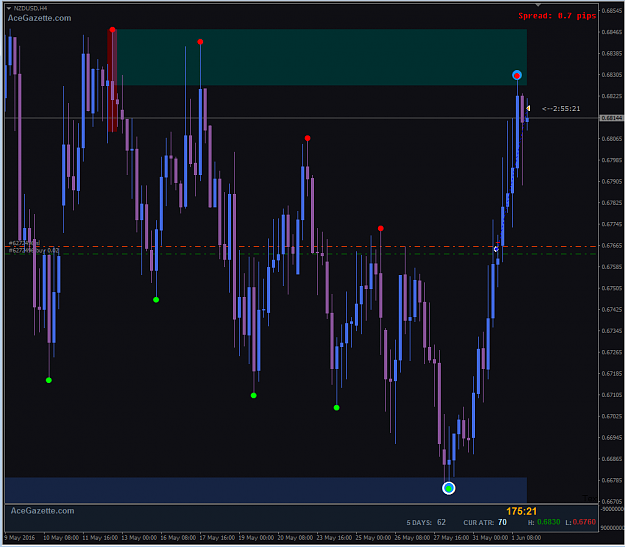Click the green swing-low dot near 10 May
The width and height of the screenshot is (625, 547).
coord(49,380)
